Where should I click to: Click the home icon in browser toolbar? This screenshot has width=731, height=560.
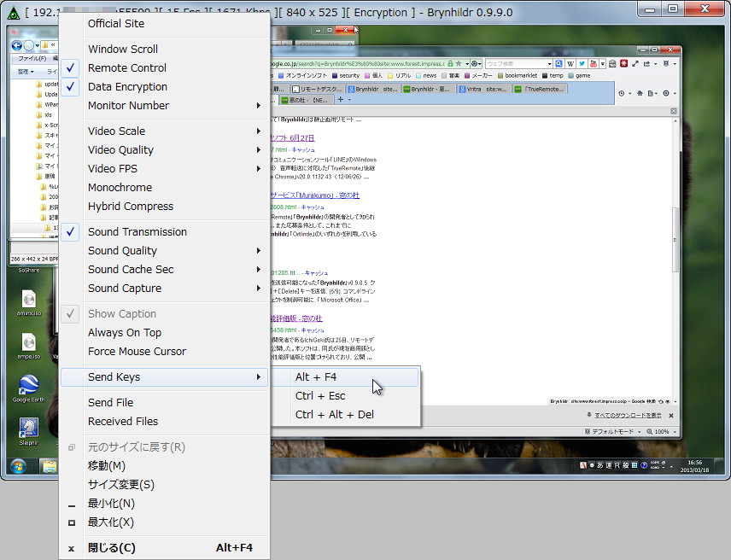coord(640,93)
